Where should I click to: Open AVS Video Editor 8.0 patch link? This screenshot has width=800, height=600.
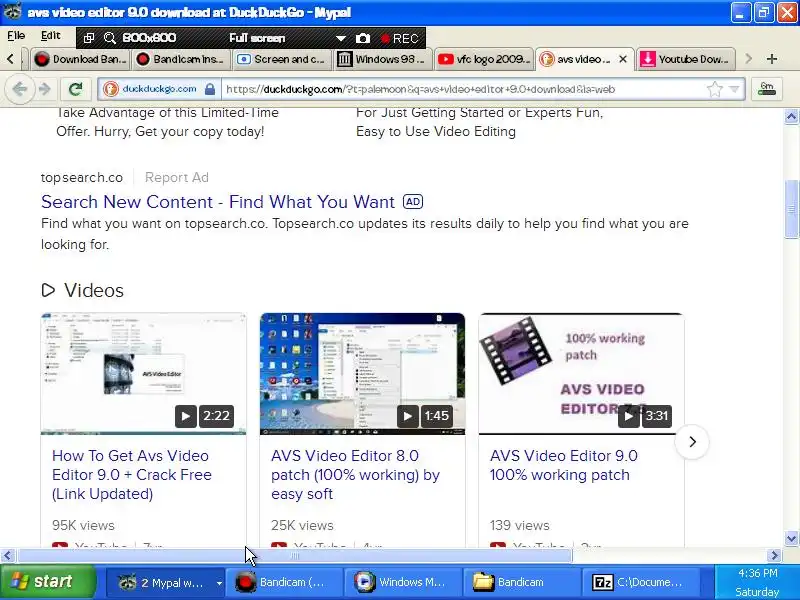coord(355,474)
